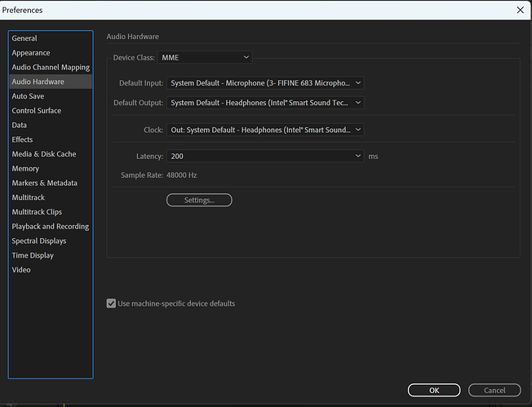Open Media & Disk Cache settings
Image resolution: width=532 pixels, height=407 pixels.
click(x=51, y=154)
